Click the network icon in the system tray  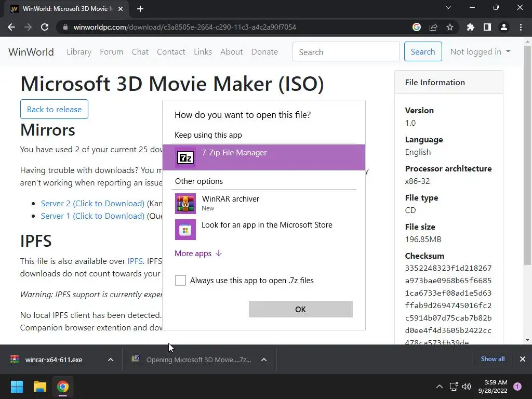454,387
